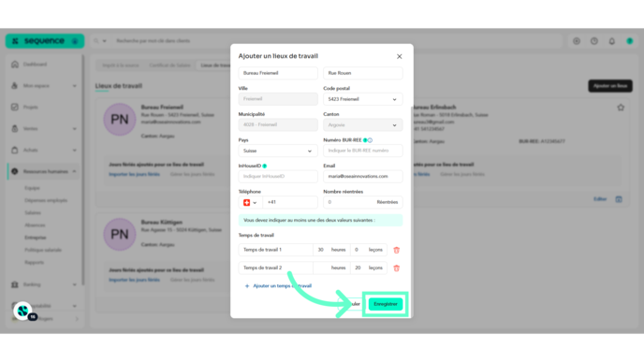Click the calendar icon next to Editer
This screenshot has height=362, width=644.
pos(619,199)
